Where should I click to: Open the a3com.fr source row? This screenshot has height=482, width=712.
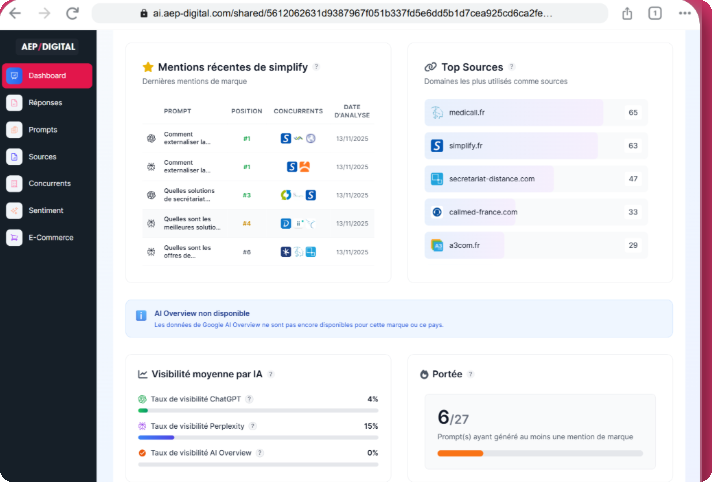[x=536, y=245]
